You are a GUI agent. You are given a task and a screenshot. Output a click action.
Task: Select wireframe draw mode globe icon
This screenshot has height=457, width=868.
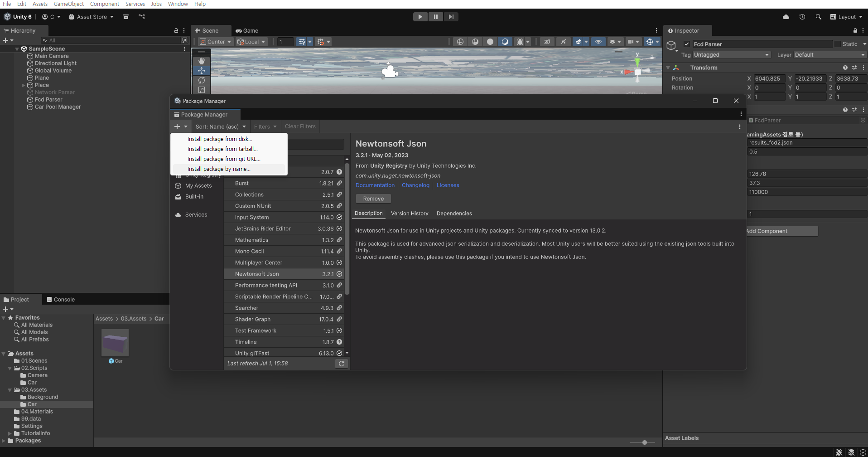(x=460, y=42)
